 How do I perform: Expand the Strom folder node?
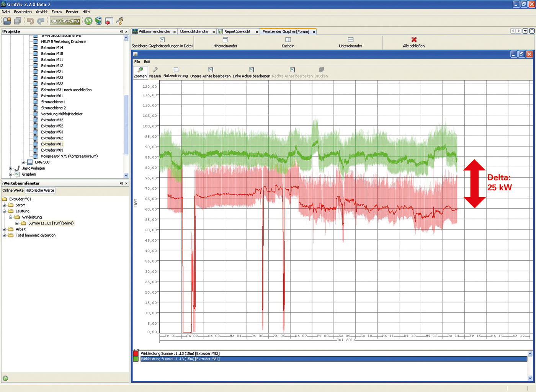[x=4, y=205]
